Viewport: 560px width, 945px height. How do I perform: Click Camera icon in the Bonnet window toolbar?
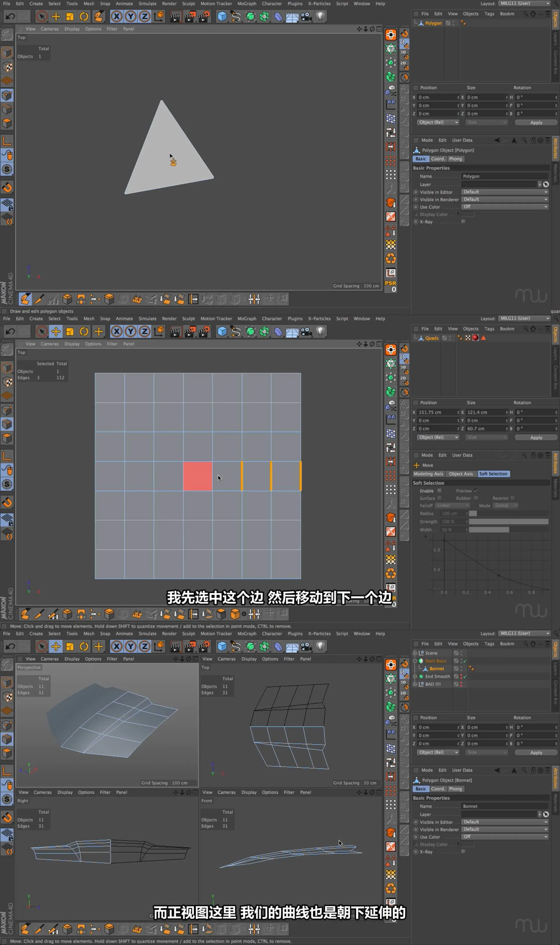[x=306, y=647]
